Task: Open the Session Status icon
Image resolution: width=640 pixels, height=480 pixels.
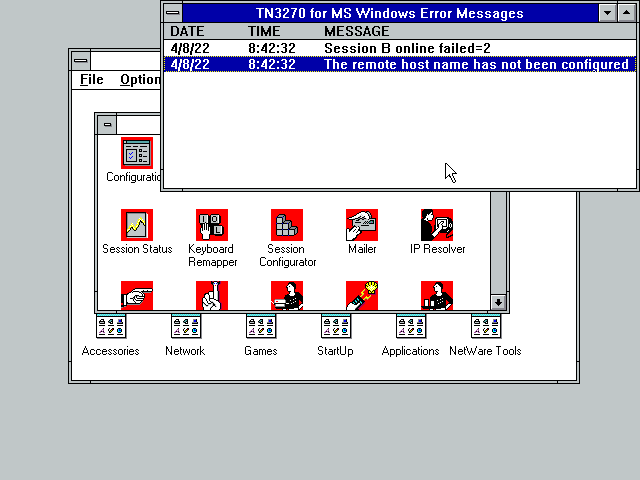Action: tap(137, 225)
